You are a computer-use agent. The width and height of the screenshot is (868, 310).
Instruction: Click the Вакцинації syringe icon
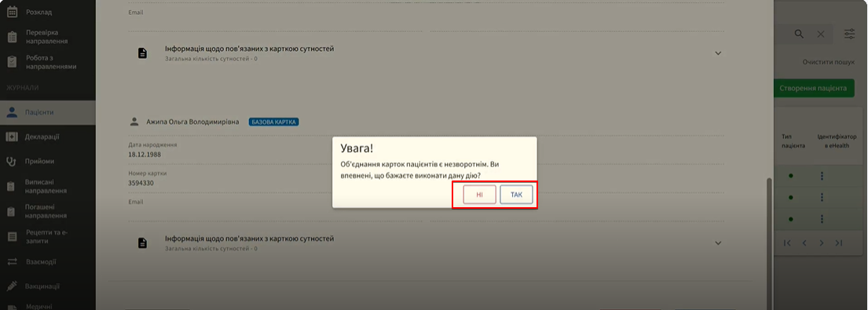coord(12,286)
